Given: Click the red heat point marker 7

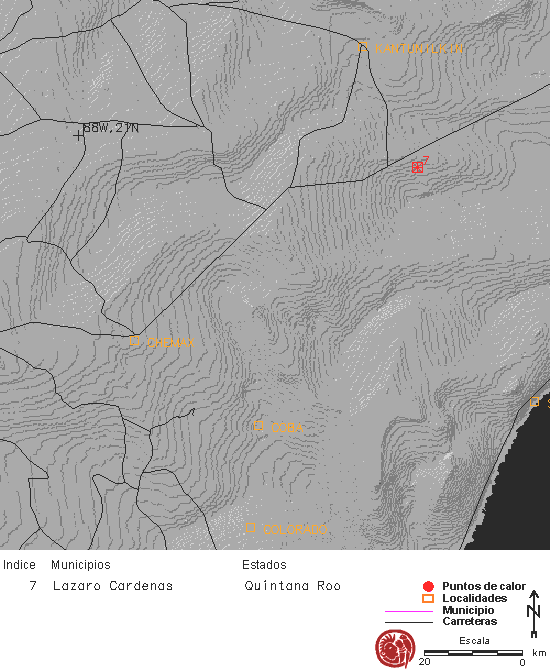Looking at the screenshot, I should coord(417,167).
